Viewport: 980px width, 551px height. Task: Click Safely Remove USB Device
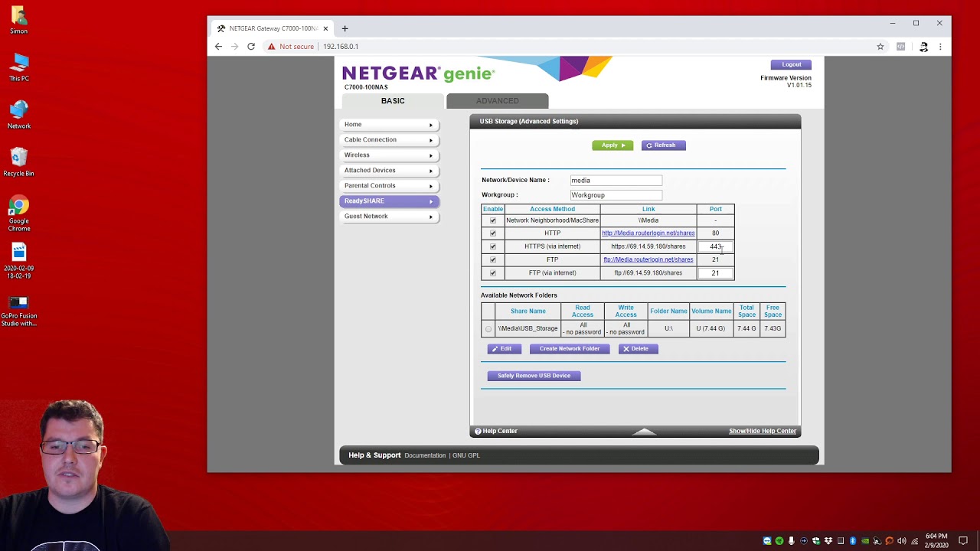click(534, 376)
